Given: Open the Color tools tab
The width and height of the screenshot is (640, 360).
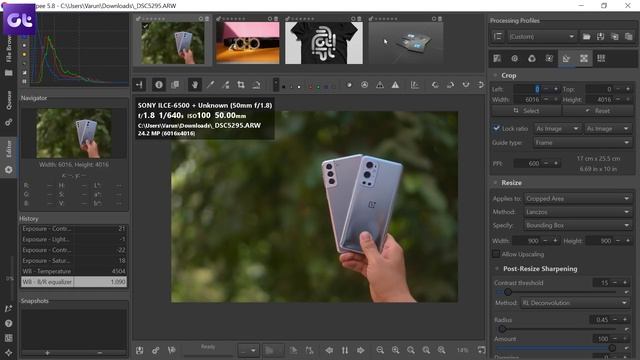Looking at the screenshot, I should pos(532,58).
